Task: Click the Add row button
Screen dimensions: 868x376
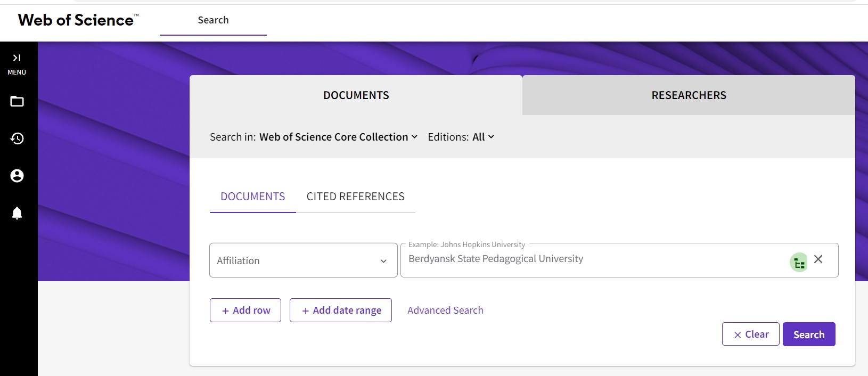Action: point(245,310)
